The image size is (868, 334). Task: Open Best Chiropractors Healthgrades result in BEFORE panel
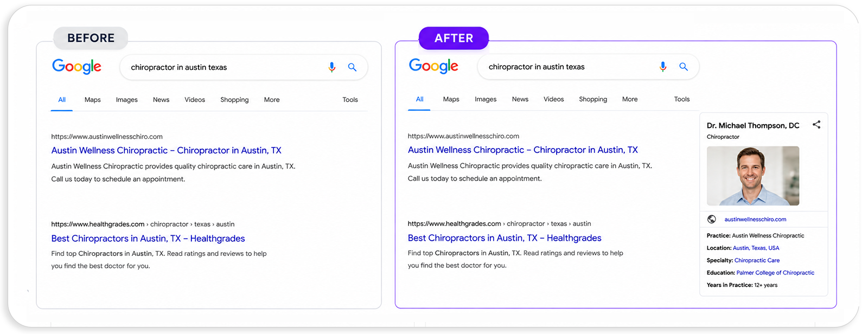(148, 238)
